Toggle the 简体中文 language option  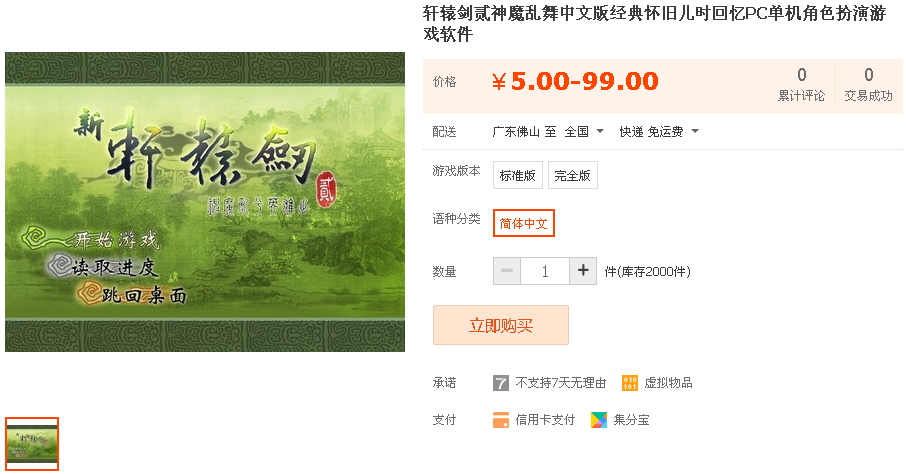523,223
